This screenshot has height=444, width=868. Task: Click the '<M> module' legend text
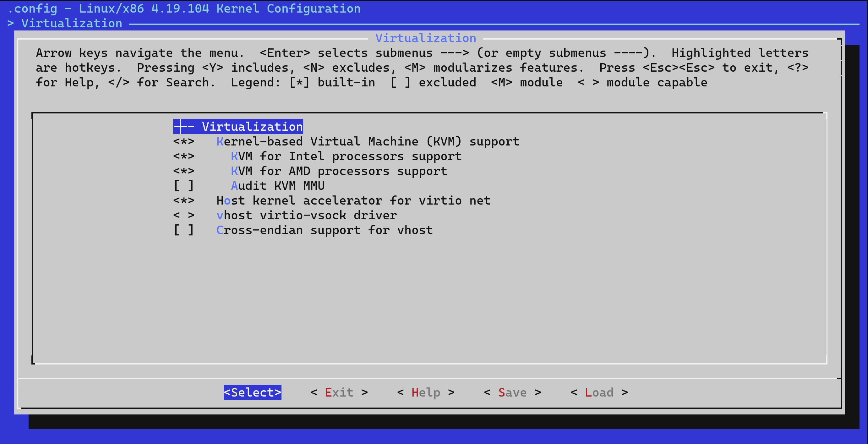(x=527, y=83)
